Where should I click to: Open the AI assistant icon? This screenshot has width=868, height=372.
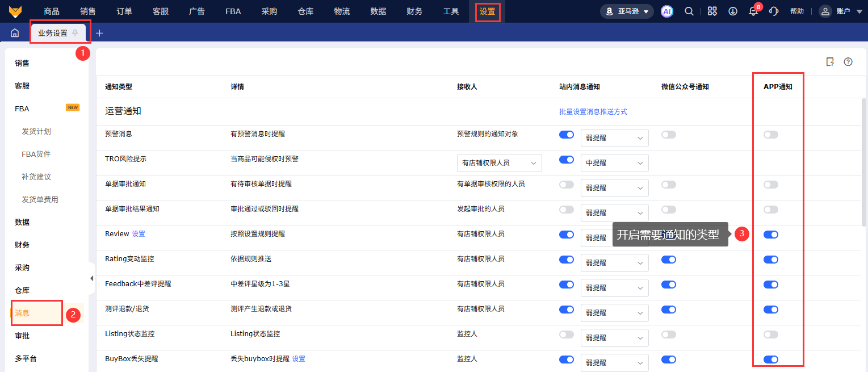click(666, 11)
